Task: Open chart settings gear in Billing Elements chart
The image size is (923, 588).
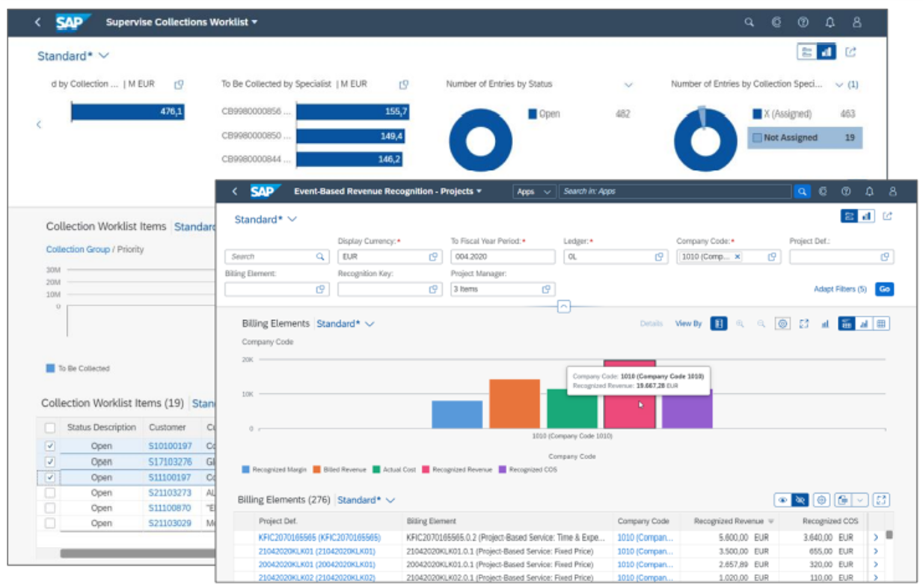Action: (782, 324)
